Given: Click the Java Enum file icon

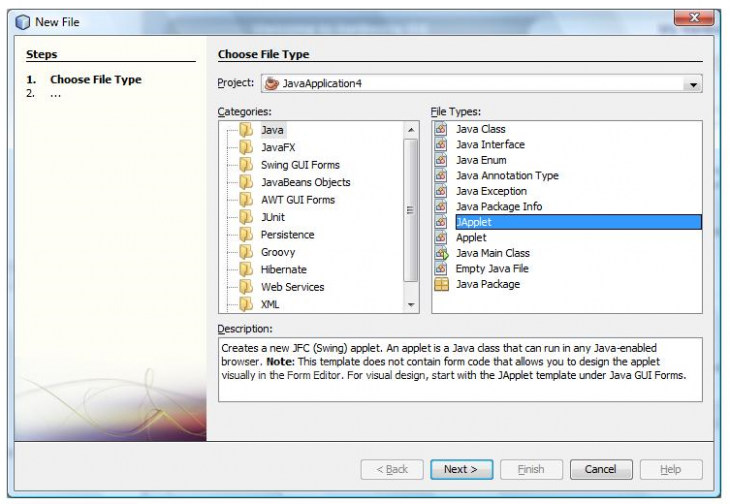Looking at the screenshot, I should (x=440, y=160).
